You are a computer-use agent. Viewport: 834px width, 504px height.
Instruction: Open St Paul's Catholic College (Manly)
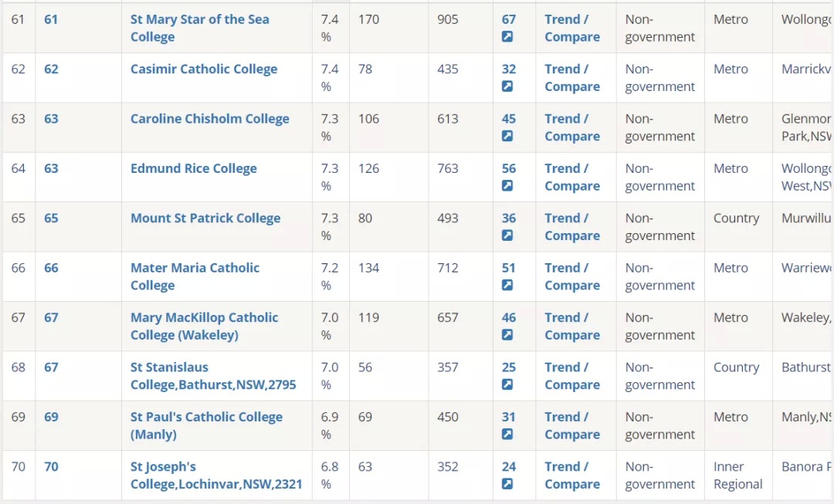[206, 425]
